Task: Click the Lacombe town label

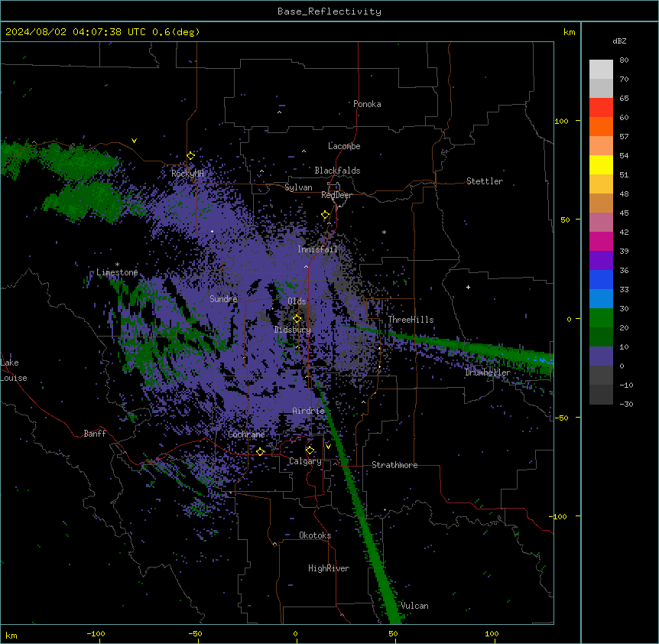Action: pyautogui.click(x=344, y=146)
